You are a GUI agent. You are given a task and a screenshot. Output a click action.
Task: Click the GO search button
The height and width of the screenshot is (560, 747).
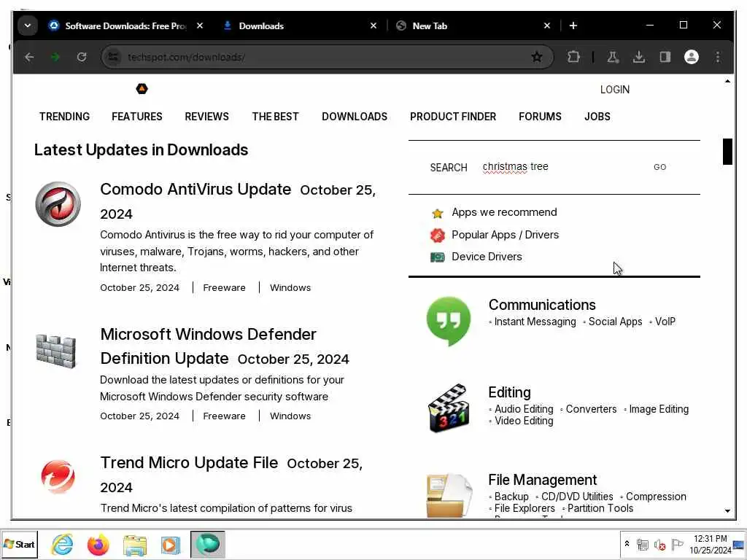pos(659,167)
